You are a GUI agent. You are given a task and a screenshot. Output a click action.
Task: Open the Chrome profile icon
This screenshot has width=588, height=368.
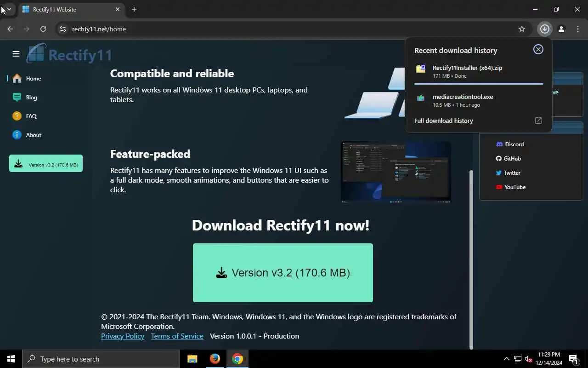click(561, 29)
